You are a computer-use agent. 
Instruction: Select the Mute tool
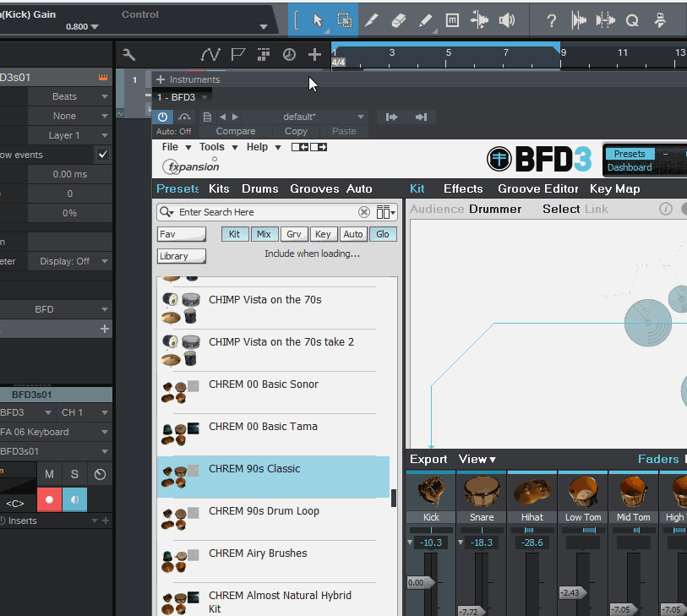point(452,20)
